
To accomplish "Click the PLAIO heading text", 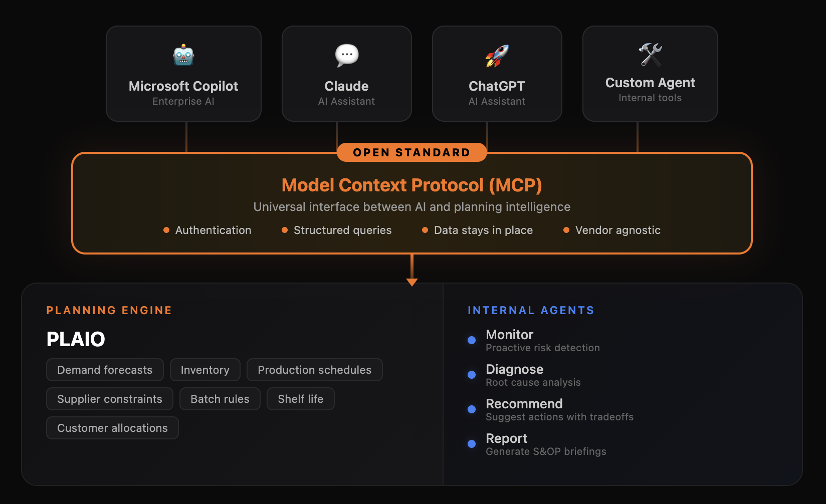I will 76,339.
